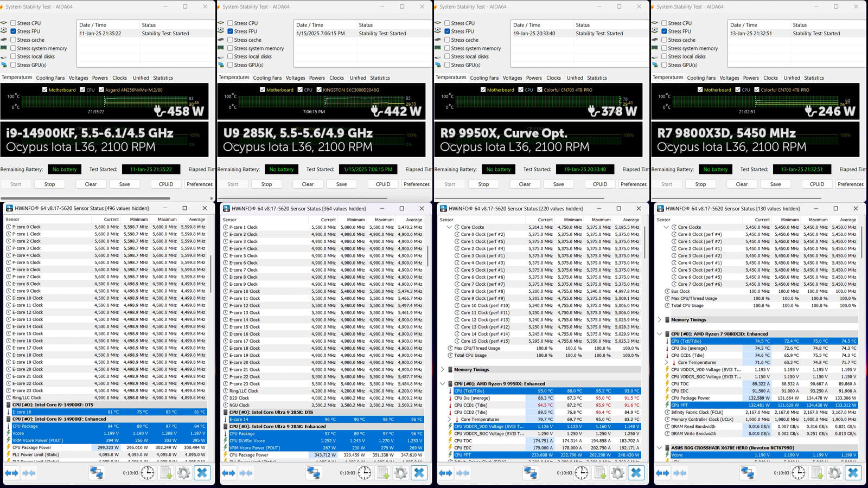Open Powers tab in R9 9950X AIDA64 window
This screenshot has width=868, height=488.
point(534,78)
